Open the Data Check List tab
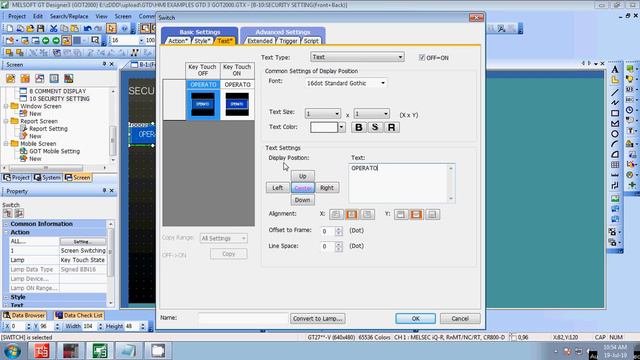 point(79,315)
